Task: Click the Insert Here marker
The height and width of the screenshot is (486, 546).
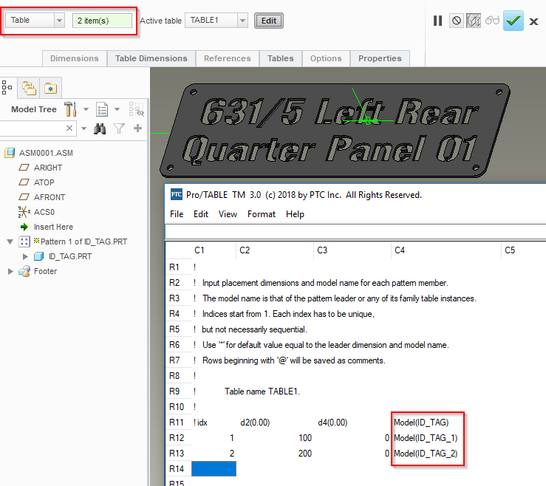Action: click(x=53, y=227)
